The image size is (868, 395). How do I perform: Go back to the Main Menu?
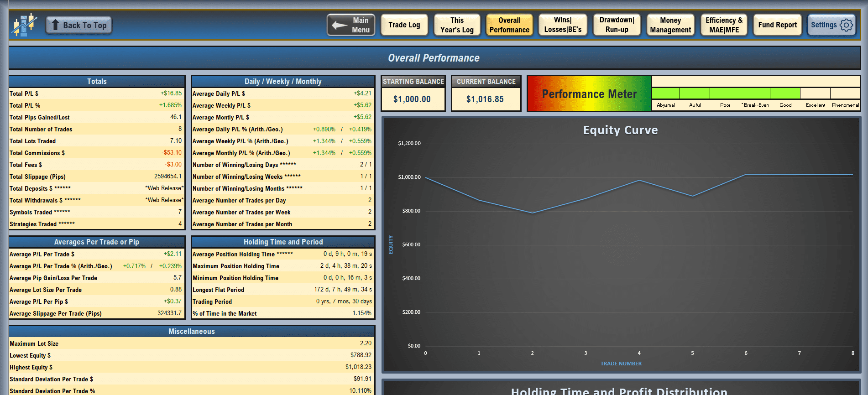[351, 25]
